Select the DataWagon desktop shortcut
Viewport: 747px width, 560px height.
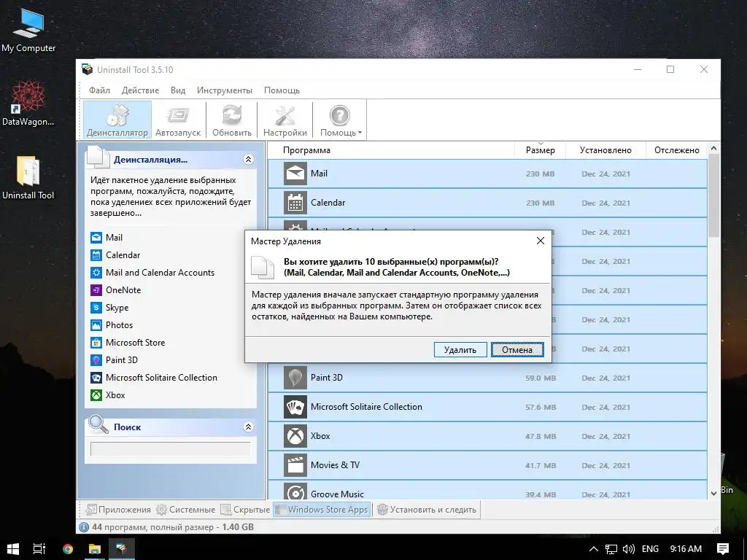pyautogui.click(x=28, y=103)
